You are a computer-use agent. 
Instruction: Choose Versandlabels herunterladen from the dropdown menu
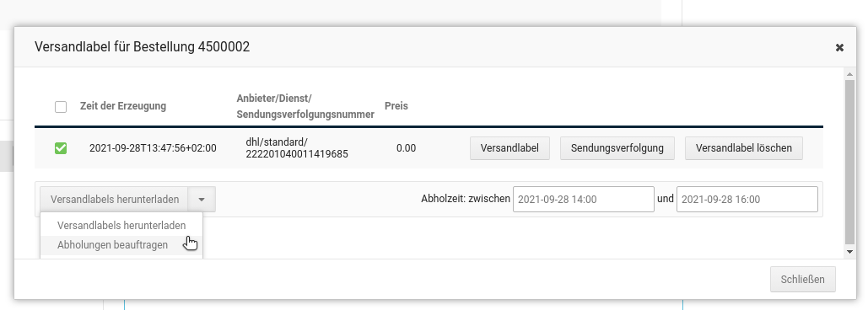tap(121, 226)
